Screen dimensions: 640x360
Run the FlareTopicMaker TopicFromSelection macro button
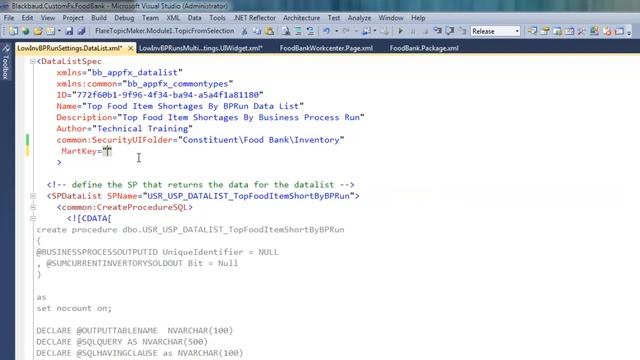pyautogui.click(x=164, y=31)
